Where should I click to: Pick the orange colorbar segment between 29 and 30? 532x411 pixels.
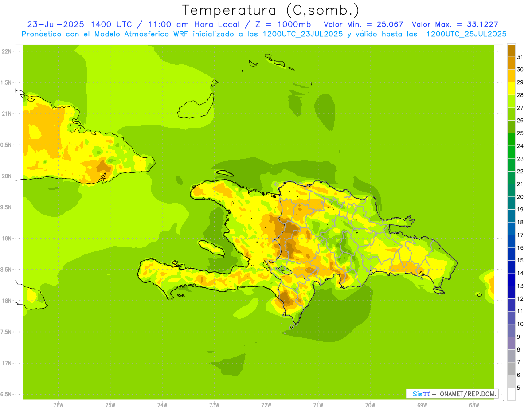pyautogui.click(x=511, y=76)
